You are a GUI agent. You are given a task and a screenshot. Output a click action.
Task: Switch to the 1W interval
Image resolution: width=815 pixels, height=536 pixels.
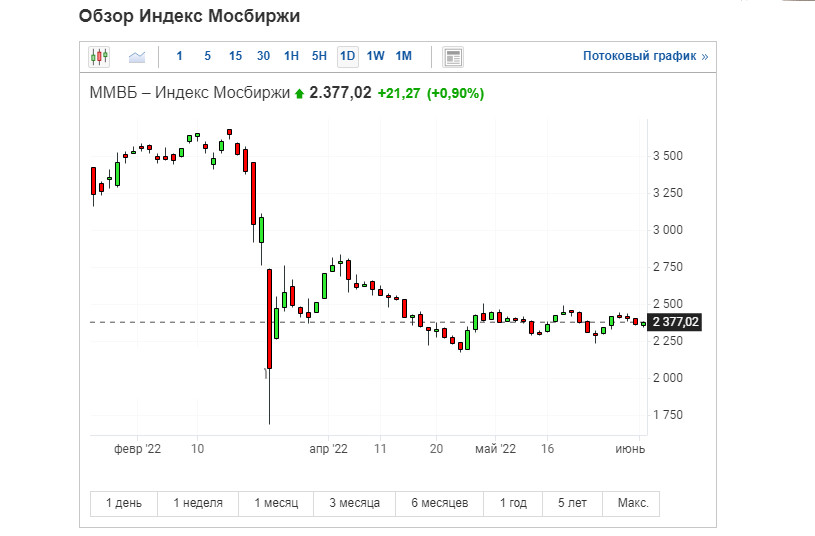coord(375,56)
